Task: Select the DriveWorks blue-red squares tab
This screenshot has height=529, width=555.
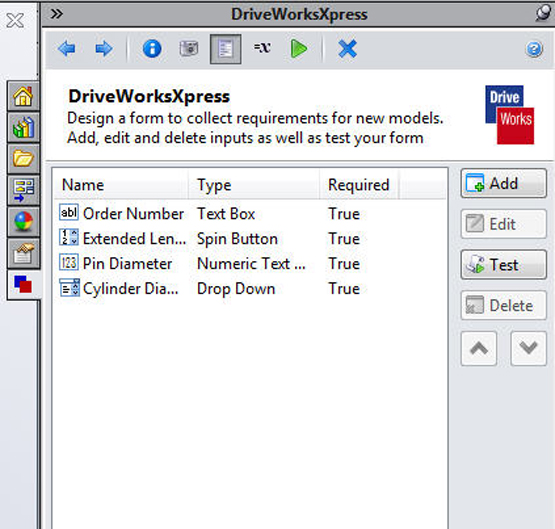Action: (23, 284)
